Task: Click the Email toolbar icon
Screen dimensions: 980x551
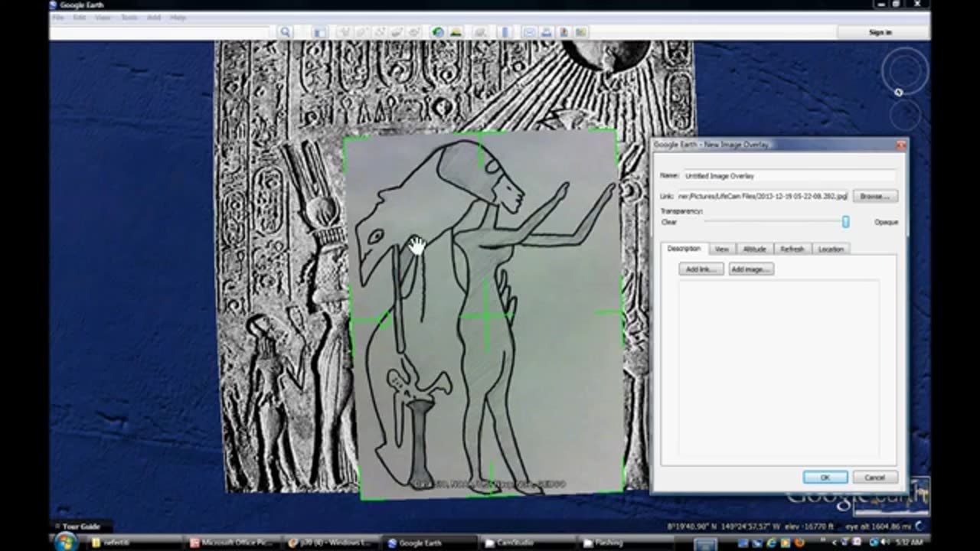Action: 529,32
